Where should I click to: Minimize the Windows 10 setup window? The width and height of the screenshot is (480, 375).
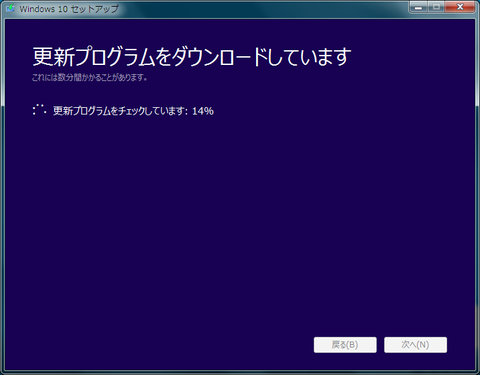[x=419, y=7]
